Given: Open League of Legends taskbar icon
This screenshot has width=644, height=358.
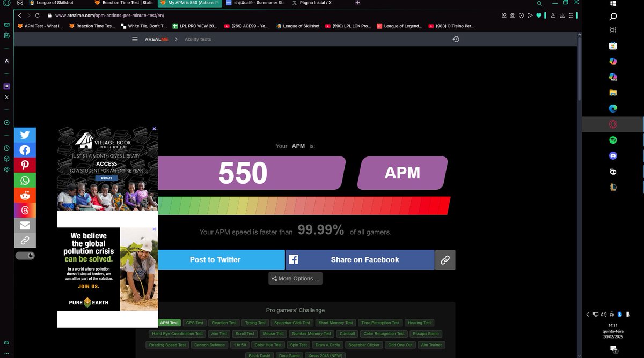Looking at the screenshot, I should (613, 187).
